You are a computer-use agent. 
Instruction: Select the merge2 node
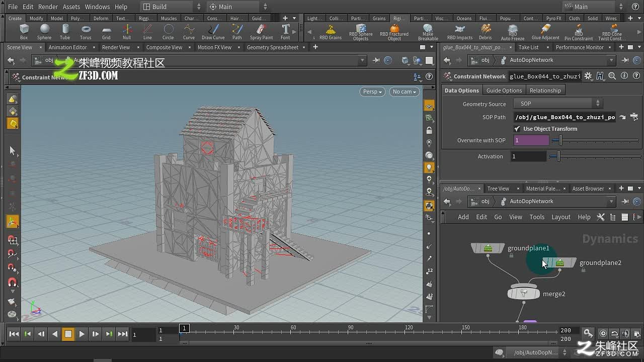pyautogui.click(x=524, y=294)
